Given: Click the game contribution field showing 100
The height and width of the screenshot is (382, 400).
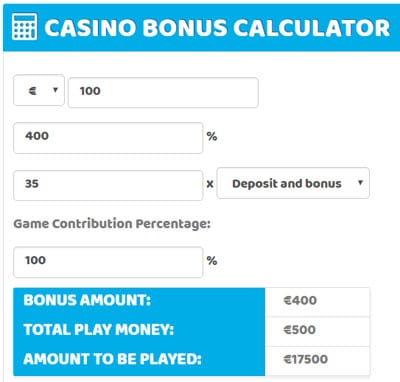Looking at the screenshot, I should tap(108, 262).
